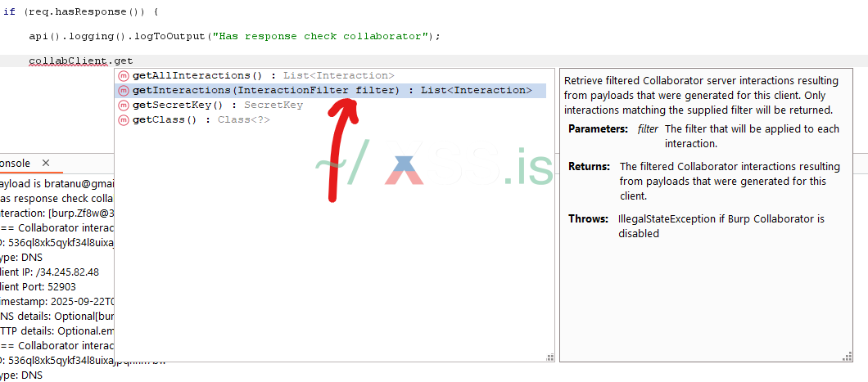The image size is (868, 382).
Task: Click console line Client Port: 52903
Action: (x=38, y=287)
